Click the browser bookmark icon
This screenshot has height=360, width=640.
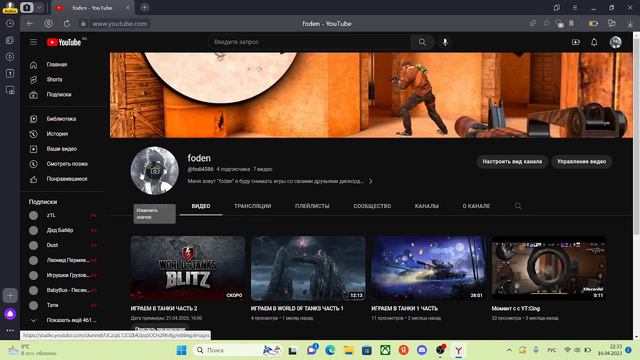click(x=571, y=24)
